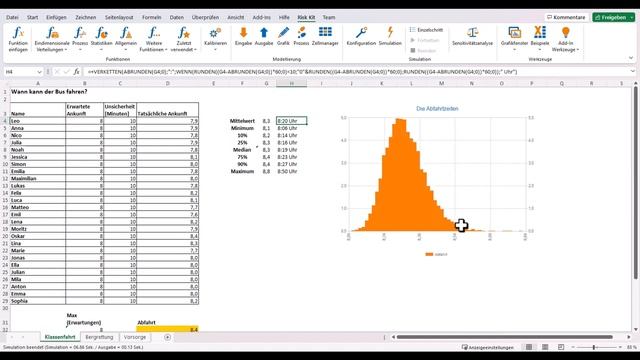Click the green Freigeben button

click(x=611, y=17)
